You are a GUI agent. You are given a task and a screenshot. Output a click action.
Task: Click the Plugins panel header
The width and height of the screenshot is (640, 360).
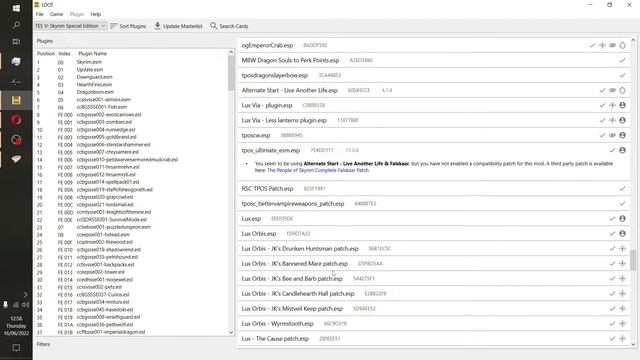pos(45,41)
